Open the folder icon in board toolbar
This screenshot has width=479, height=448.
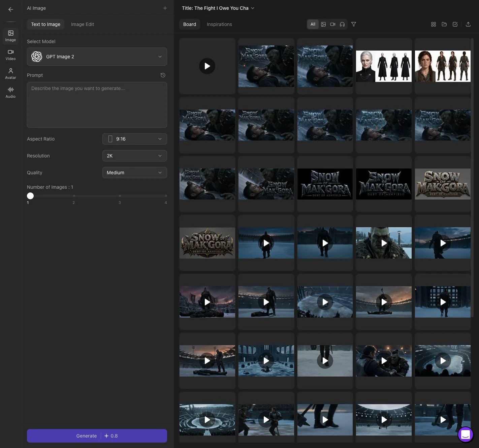(x=444, y=24)
